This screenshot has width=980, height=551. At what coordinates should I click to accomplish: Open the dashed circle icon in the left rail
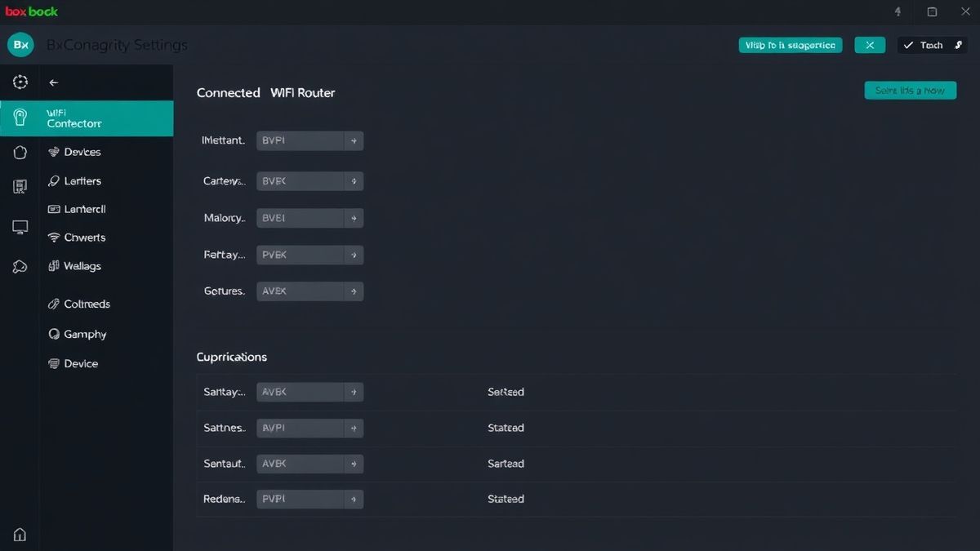tap(20, 82)
